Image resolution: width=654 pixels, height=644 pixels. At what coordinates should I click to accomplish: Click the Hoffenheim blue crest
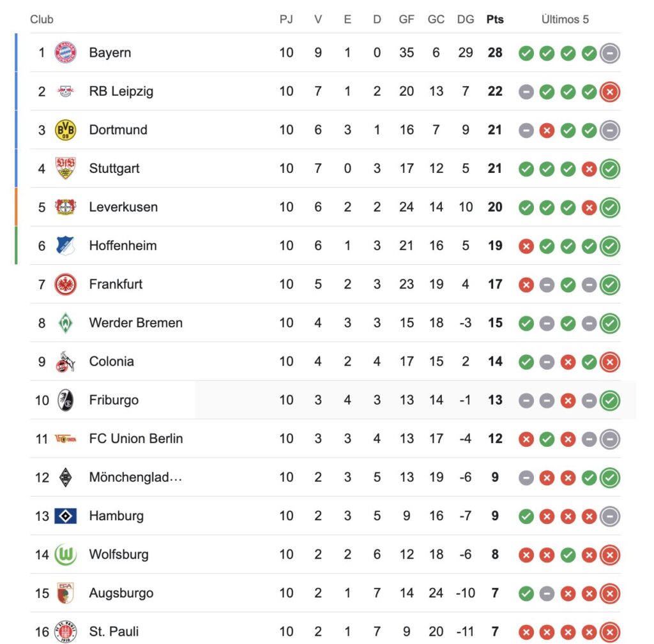coord(65,246)
